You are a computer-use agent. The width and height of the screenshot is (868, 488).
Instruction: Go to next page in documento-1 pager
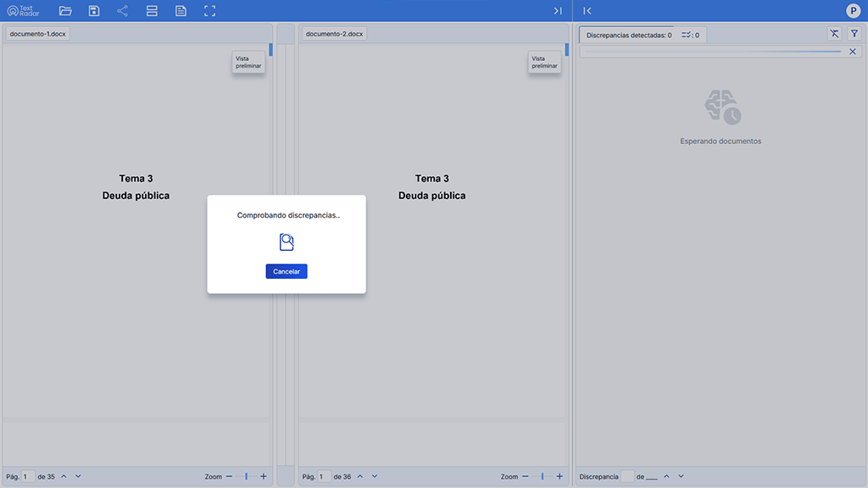tap(78, 476)
